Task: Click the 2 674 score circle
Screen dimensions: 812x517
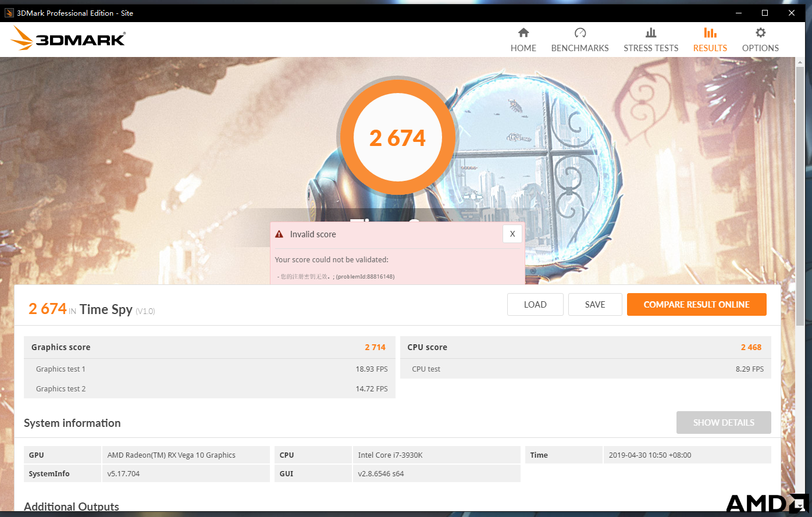Action: [398, 138]
